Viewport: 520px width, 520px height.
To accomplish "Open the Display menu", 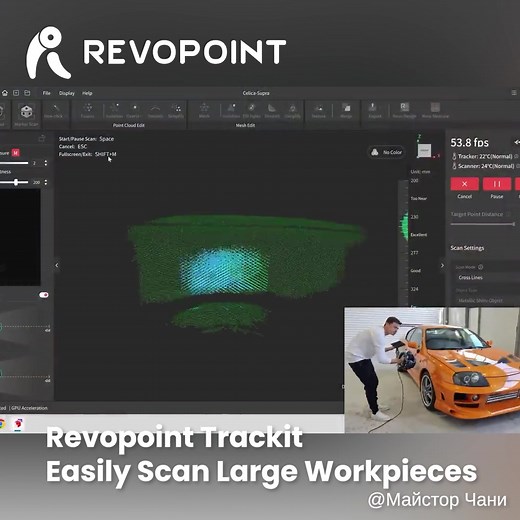I will pyautogui.click(x=67, y=93).
